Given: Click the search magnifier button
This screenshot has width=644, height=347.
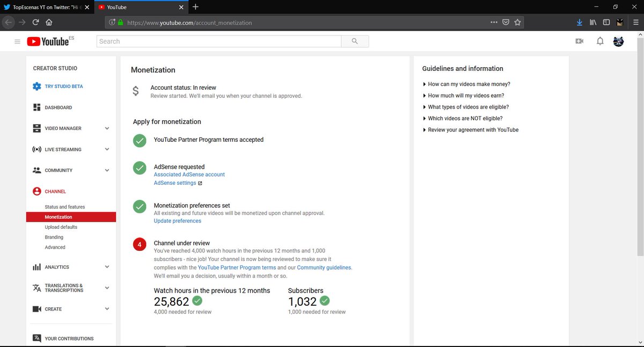Looking at the screenshot, I should (x=355, y=41).
